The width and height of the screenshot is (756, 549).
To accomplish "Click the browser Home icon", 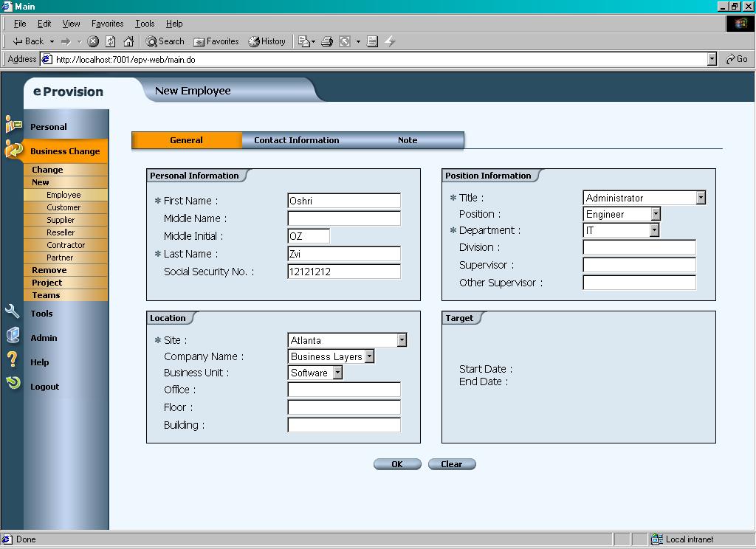I will (x=128, y=41).
